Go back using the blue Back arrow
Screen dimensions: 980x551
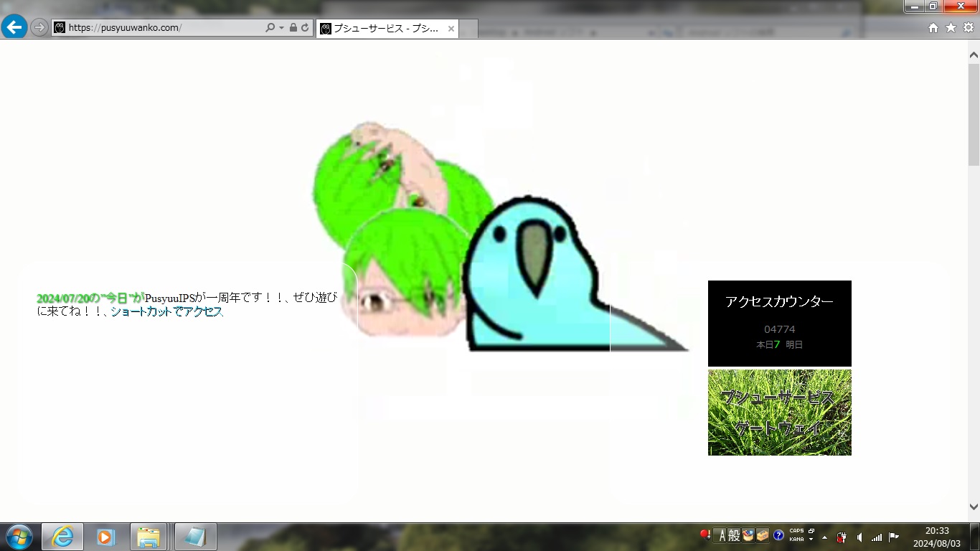click(x=14, y=27)
